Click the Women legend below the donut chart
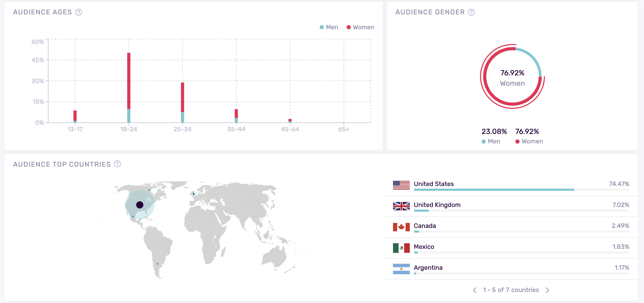 click(x=529, y=141)
